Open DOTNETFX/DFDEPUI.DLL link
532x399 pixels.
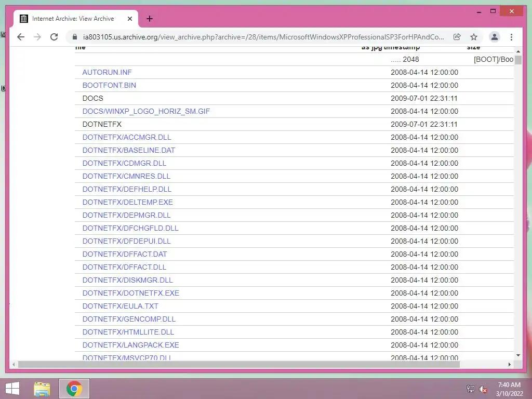coord(127,241)
